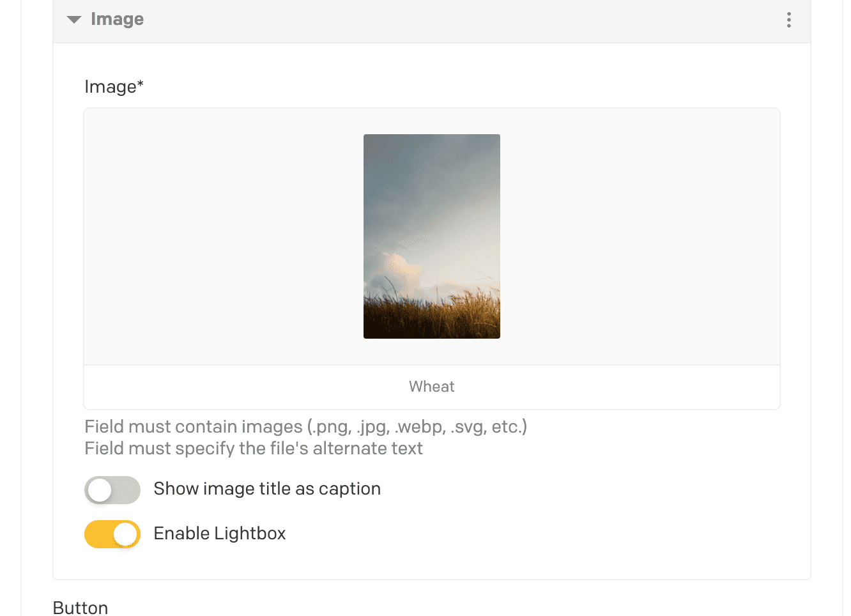Viewport: 851px width, 616px height.
Task: Click the bold "Image" section header title
Action: point(117,19)
